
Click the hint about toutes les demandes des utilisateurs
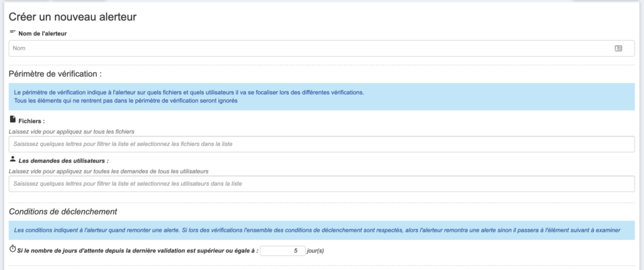[x=109, y=171]
